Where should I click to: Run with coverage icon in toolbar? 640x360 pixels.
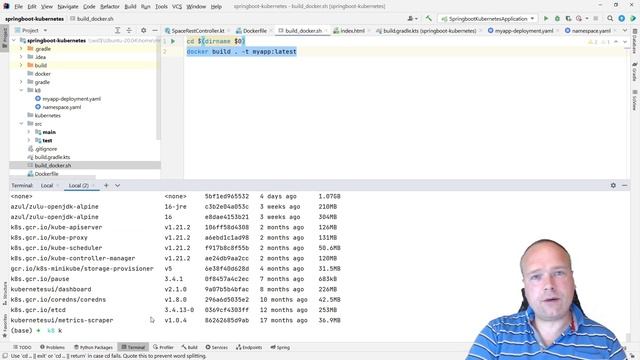[568, 18]
